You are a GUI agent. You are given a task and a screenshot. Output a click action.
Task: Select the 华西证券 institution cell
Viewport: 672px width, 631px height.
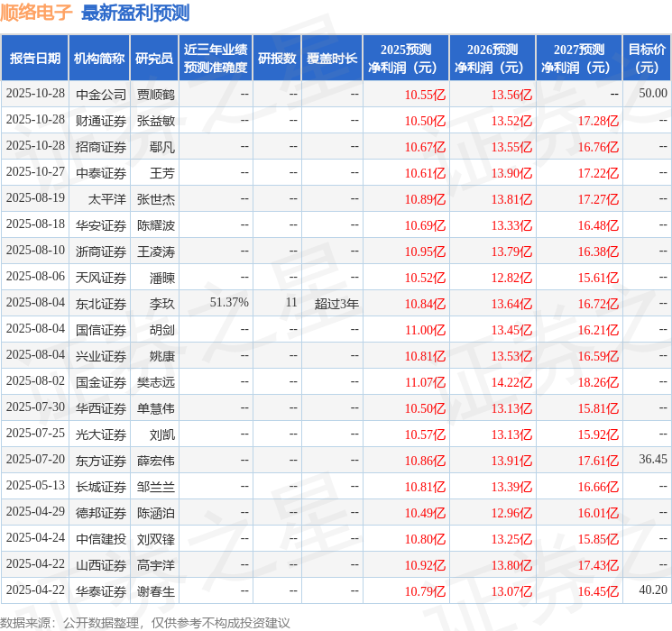pos(101,408)
